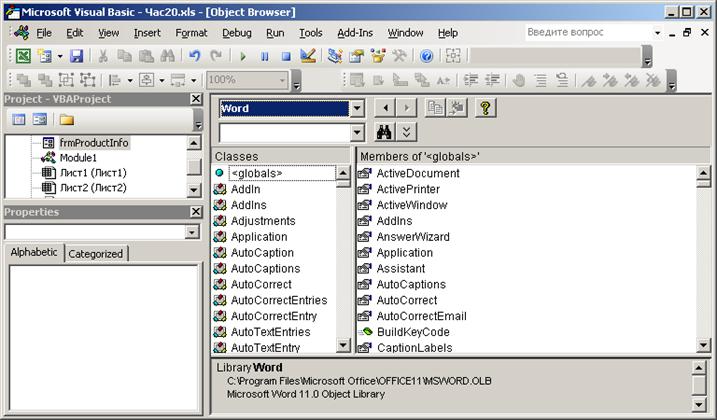Open the Properties Window toolbar icon
The width and height of the screenshot is (717, 420).
pos(356,56)
